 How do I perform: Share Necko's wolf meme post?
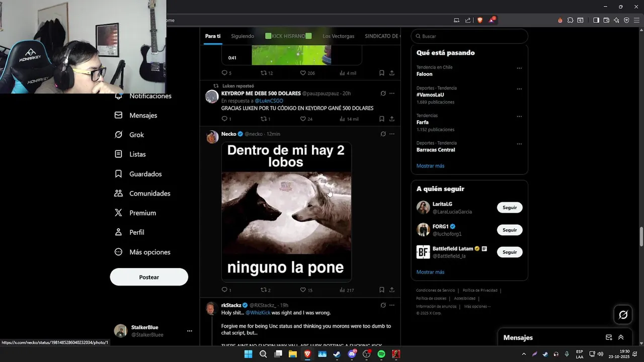pyautogui.click(x=392, y=290)
